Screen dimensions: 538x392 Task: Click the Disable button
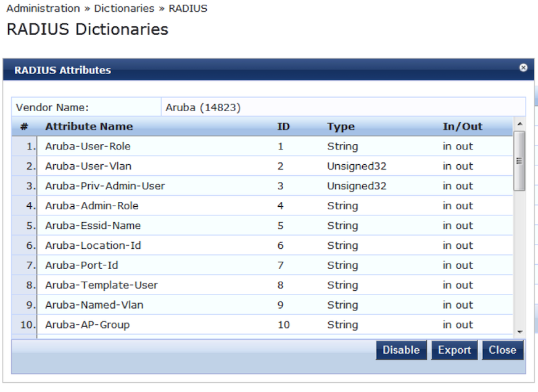400,350
